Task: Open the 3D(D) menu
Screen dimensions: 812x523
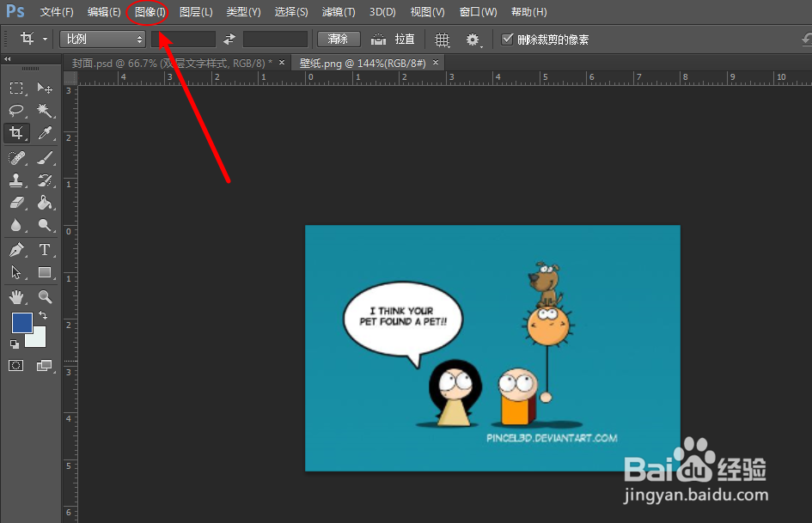Action: tap(382, 11)
